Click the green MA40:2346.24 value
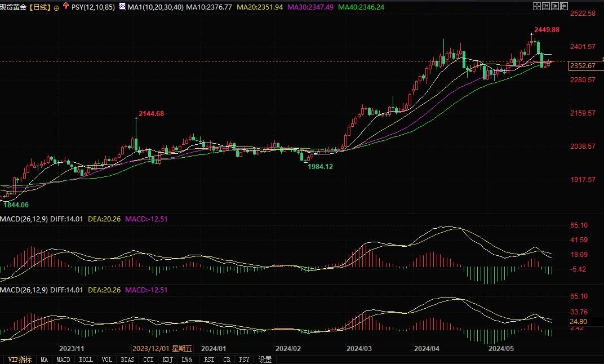Image resolution: width=604 pixels, height=364 pixels. [x=361, y=7]
